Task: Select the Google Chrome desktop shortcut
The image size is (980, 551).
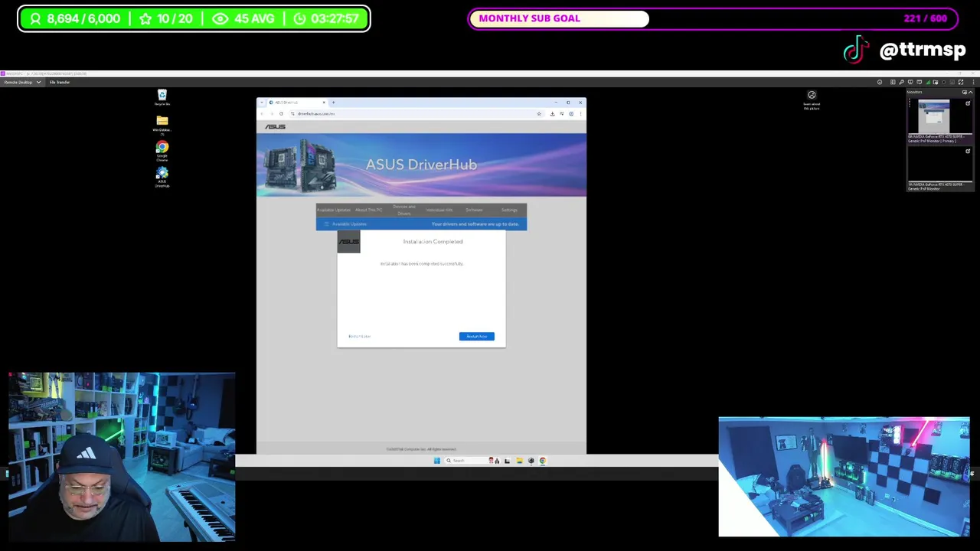Action: (162, 151)
